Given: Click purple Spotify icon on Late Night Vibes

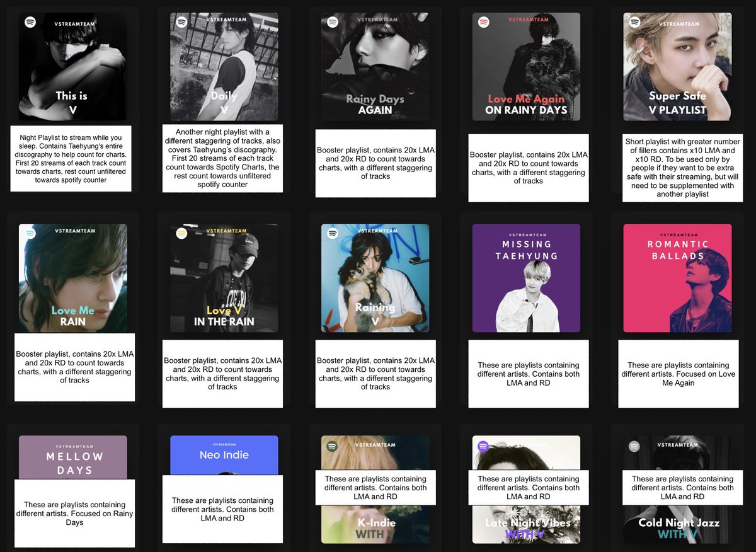Looking at the screenshot, I should (483, 446).
